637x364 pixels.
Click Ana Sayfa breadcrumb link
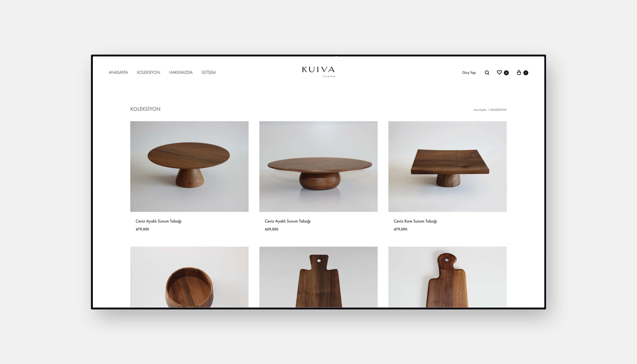[x=479, y=110]
